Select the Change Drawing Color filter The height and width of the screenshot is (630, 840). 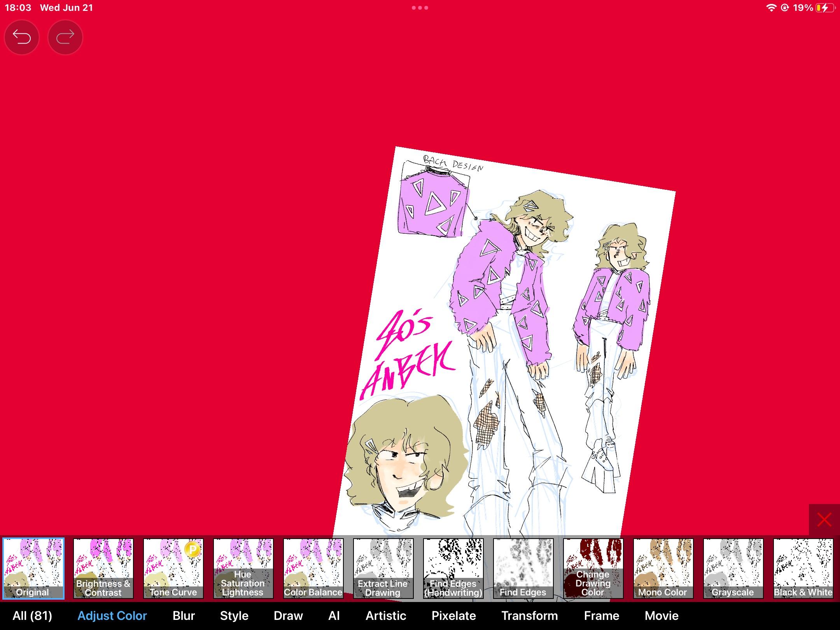(x=593, y=568)
